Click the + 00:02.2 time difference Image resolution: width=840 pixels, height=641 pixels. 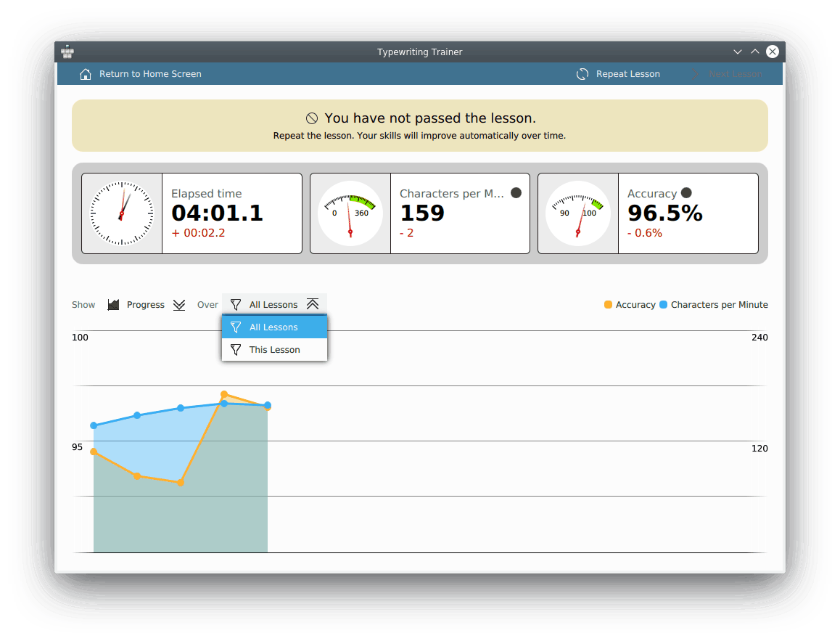tap(198, 233)
